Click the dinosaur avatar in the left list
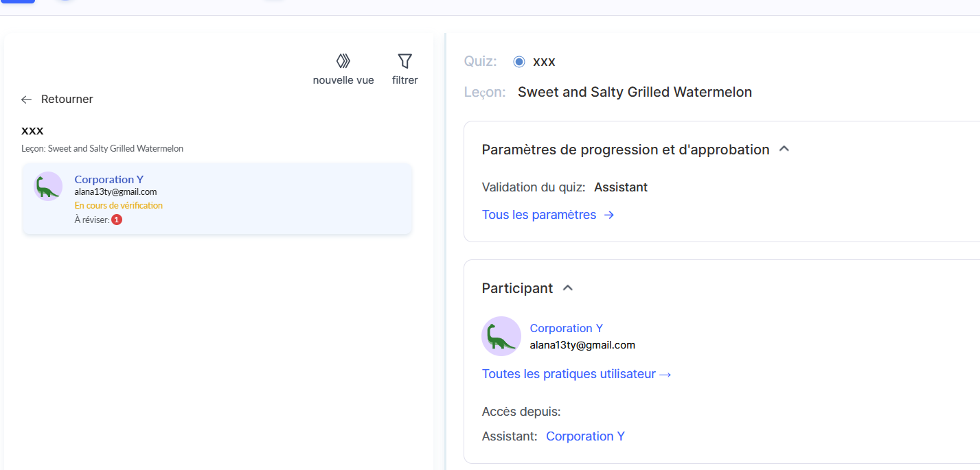The width and height of the screenshot is (980, 470). tap(48, 187)
